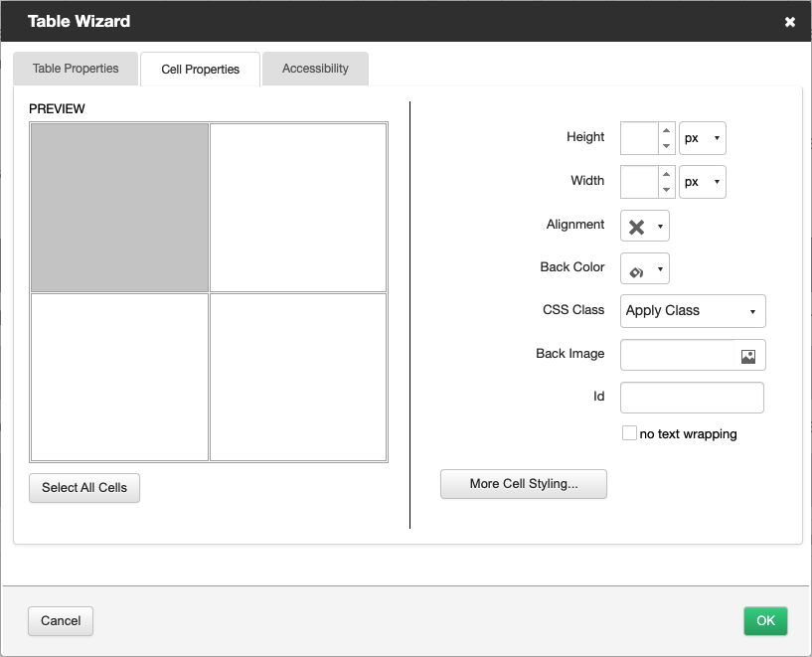Click the Select All Cells button

pyautogui.click(x=83, y=488)
